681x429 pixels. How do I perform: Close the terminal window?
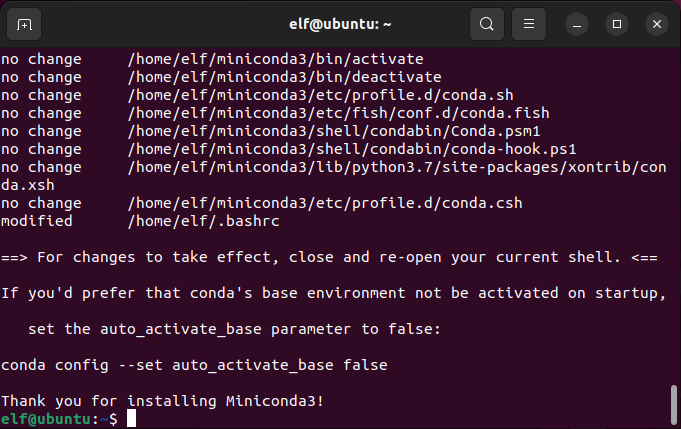pos(657,24)
